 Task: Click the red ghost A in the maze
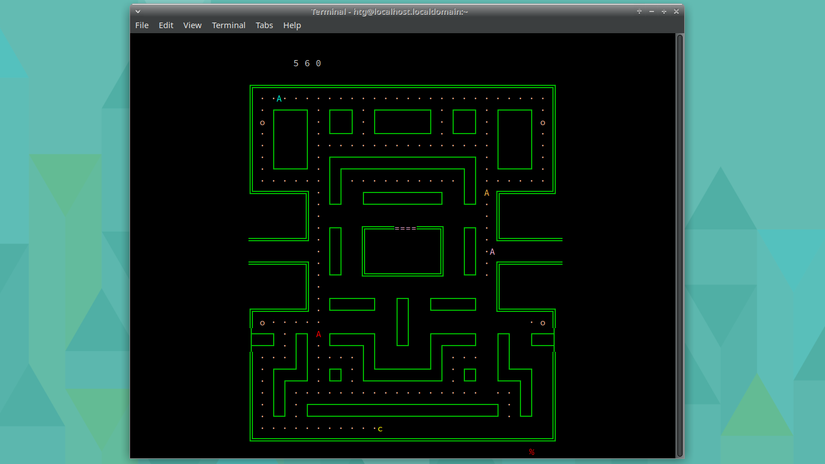click(318, 334)
